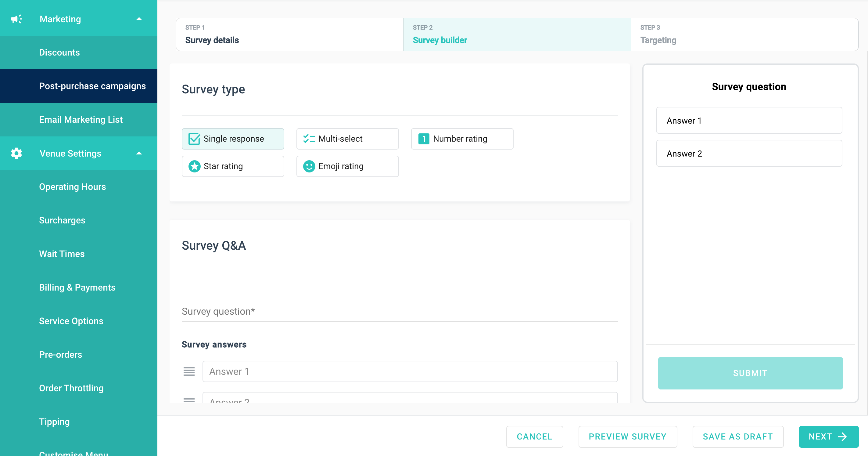Focus the Survey question input field

point(399,311)
